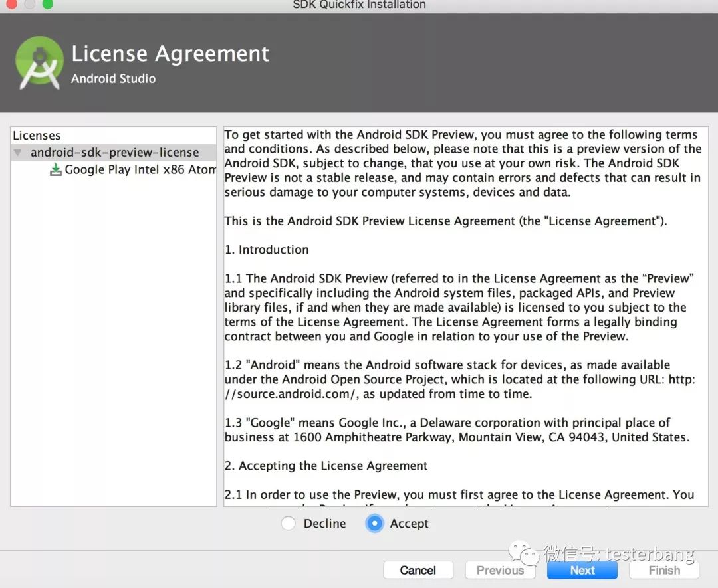The image size is (718, 588).
Task: Select the Accept radio button
Action: (x=374, y=523)
